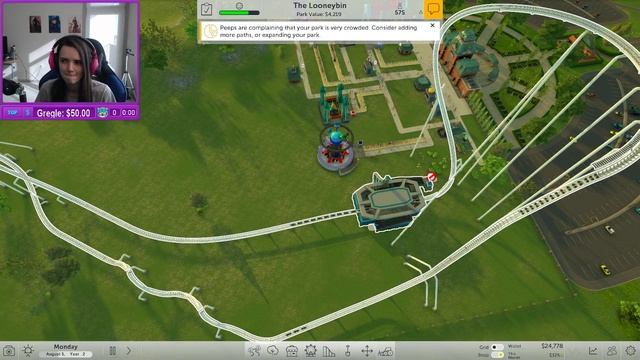Toggle the Grid switch

pyautogui.click(x=497, y=347)
